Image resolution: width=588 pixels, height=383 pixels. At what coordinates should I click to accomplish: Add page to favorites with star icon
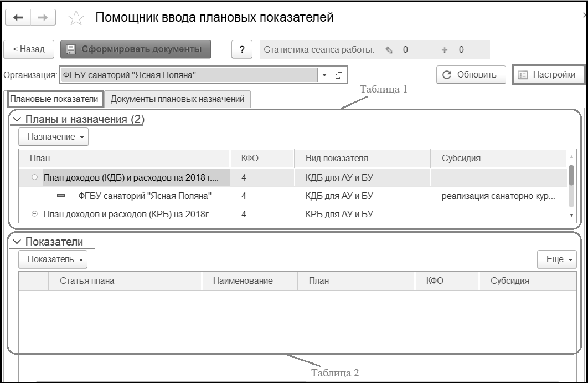[76, 18]
